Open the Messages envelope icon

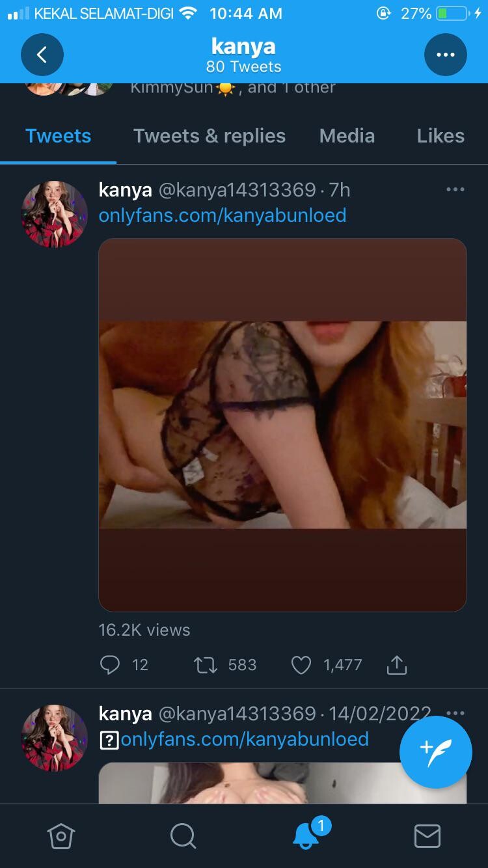pos(427,836)
